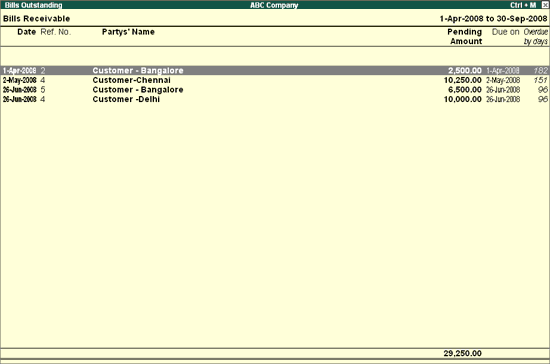Select the Customer -Delhi party name
Image resolution: width=550 pixels, height=364 pixels.
pos(126,99)
